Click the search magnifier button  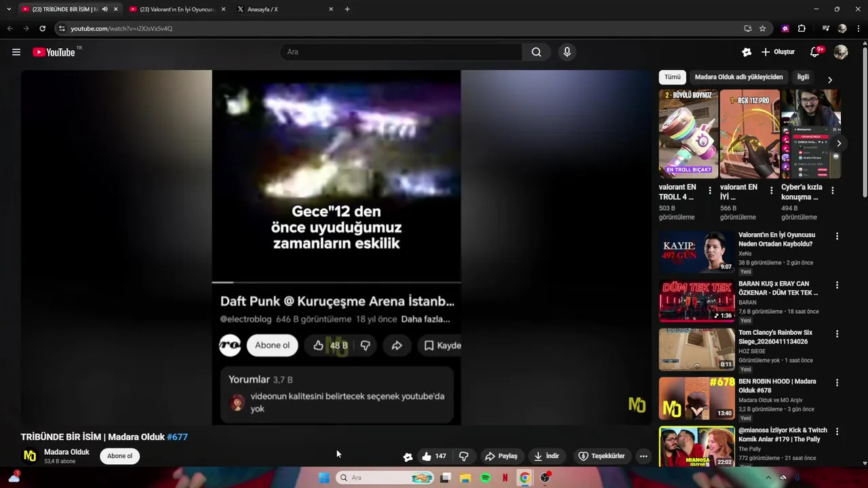coord(536,52)
